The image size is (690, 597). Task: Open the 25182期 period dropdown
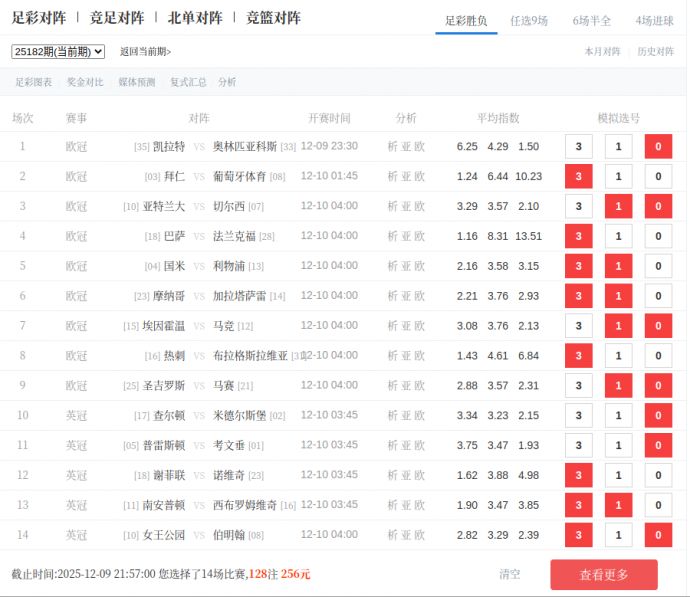[x=58, y=51]
